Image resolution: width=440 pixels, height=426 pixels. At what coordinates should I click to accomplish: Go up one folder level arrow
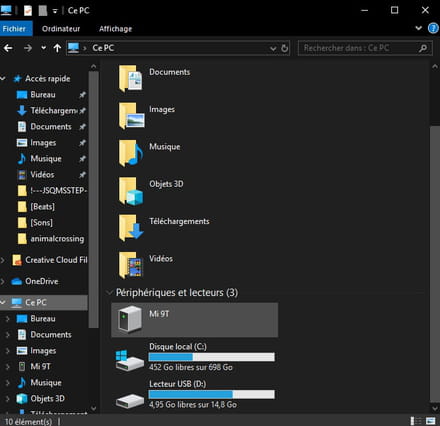click(x=57, y=48)
